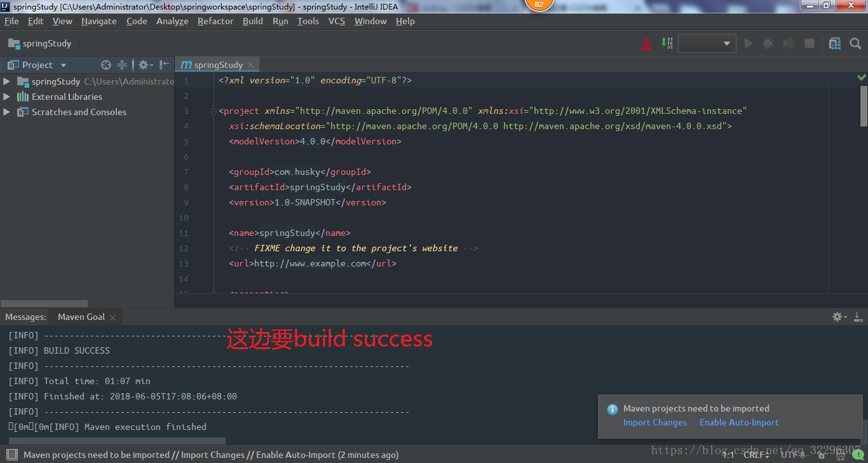The image size is (868, 463).
Task: Click the Run play button in toolbar
Action: point(749,43)
